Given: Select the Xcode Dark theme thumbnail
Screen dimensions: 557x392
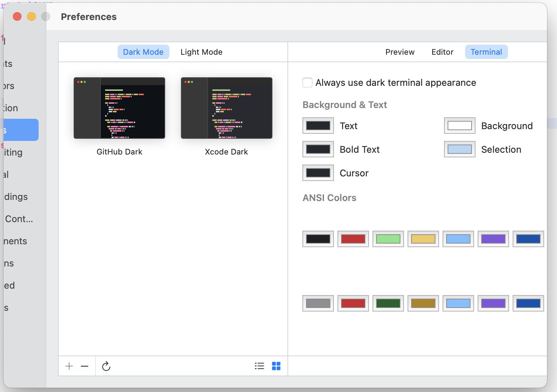Looking at the screenshot, I should point(226,108).
